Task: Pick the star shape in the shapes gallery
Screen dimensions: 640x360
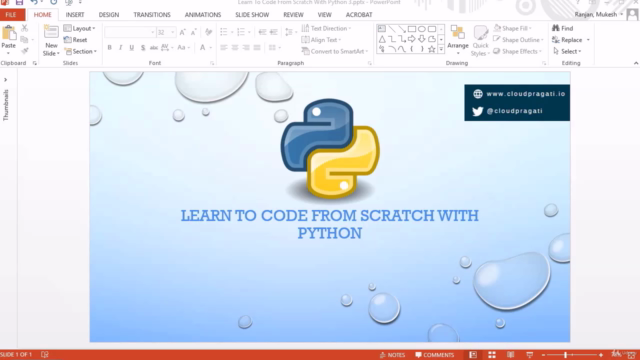Action: 431,49
